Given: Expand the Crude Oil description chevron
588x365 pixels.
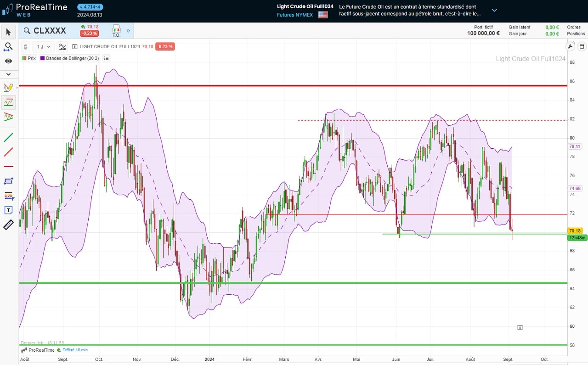Looking at the screenshot, I should [494, 10].
